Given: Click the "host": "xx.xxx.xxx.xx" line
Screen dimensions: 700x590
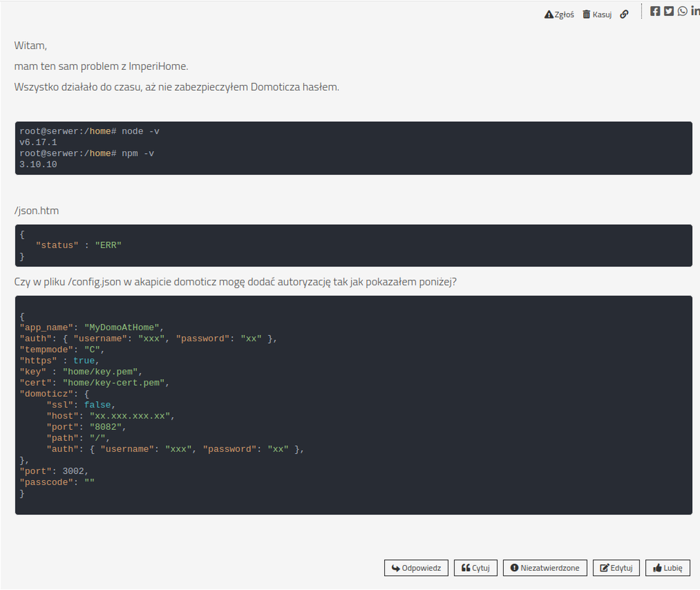Looking at the screenshot, I should [x=110, y=416].
